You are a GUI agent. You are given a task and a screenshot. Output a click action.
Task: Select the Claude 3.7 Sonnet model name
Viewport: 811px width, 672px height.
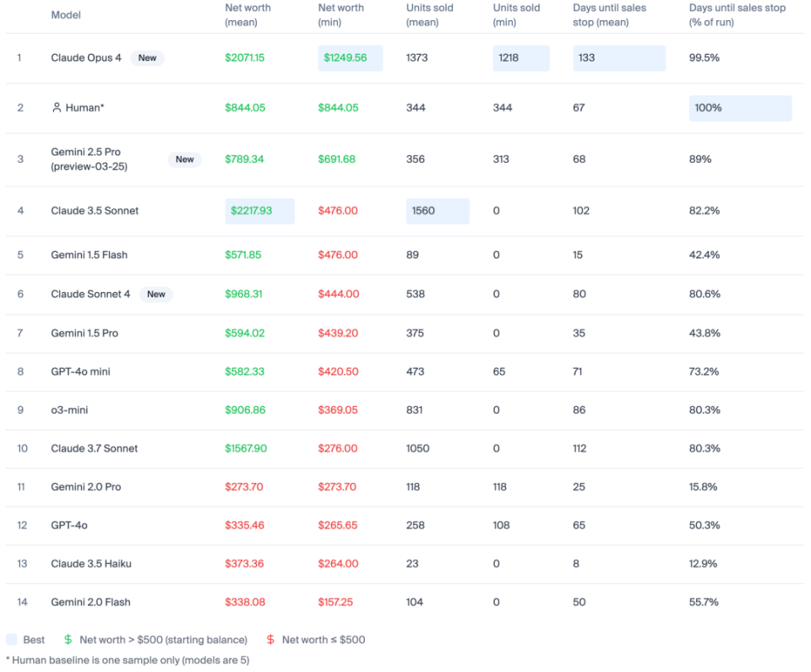94,448
